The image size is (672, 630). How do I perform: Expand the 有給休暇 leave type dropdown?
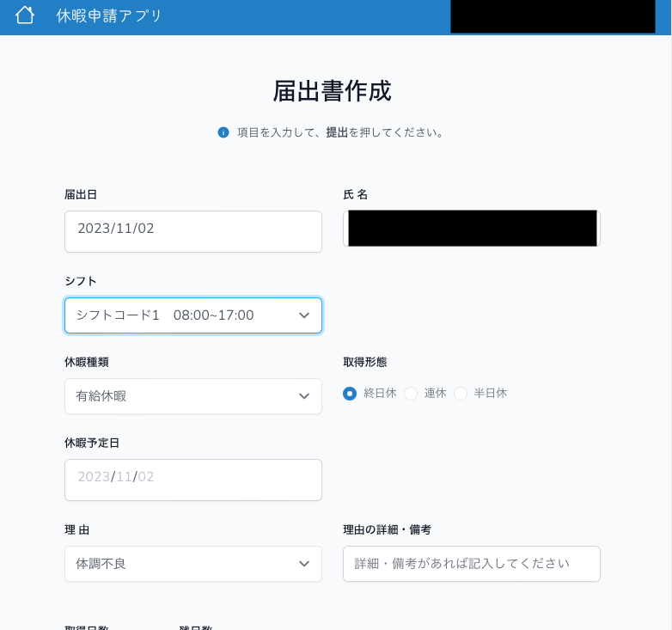pyautogui.click(x=180, y=396)
